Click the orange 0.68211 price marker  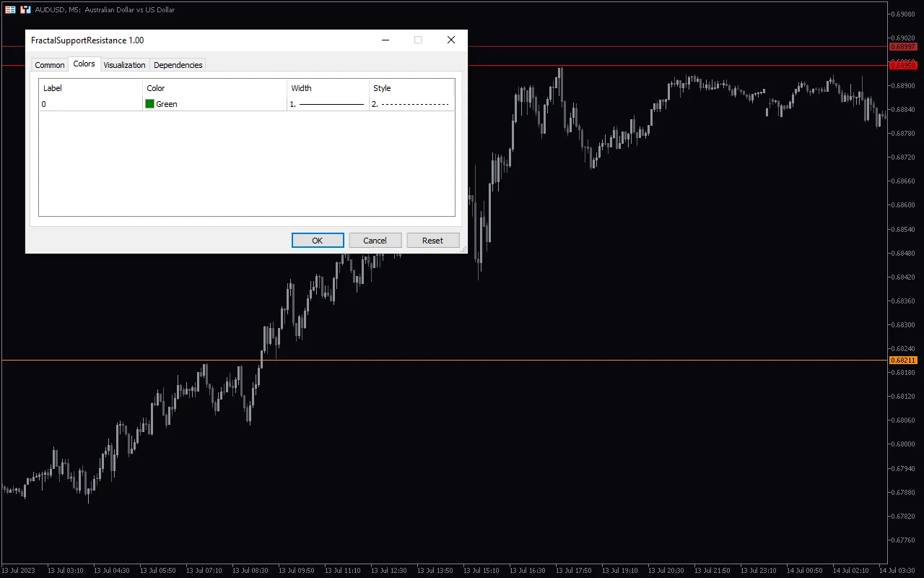903,360
